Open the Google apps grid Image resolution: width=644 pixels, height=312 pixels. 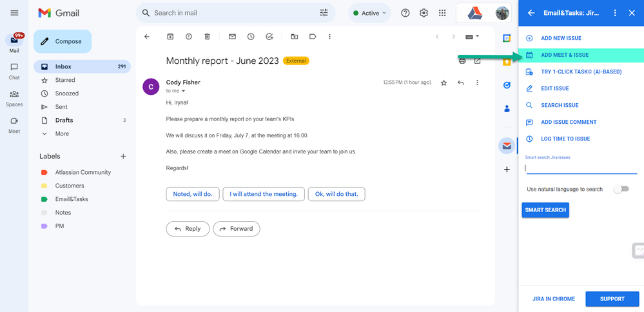coord(442,13)
